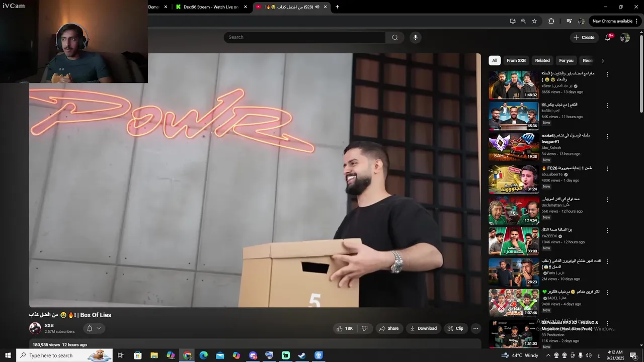
Task: Open options for the 3ADEL video
Action: (x=607, y=292)
